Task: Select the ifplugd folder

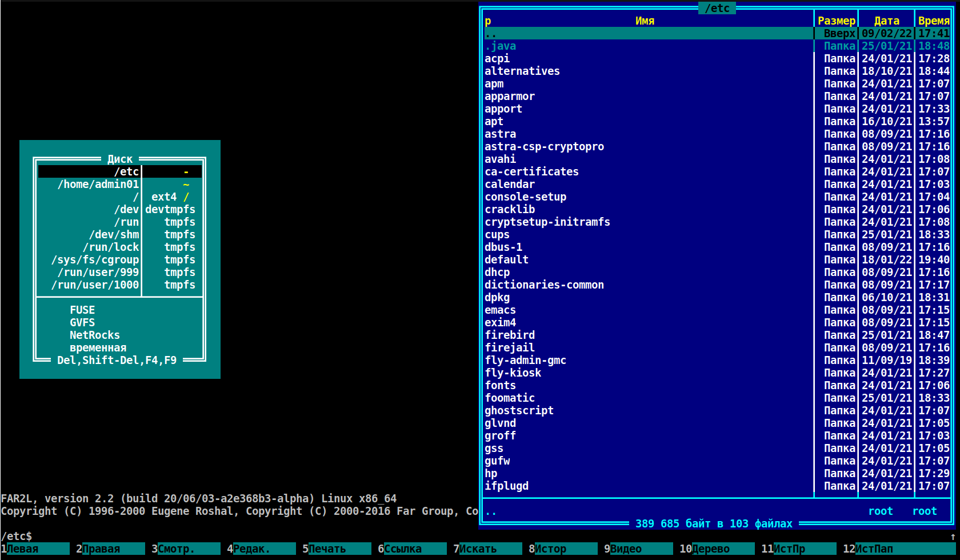Action: (x=717, y=486)
